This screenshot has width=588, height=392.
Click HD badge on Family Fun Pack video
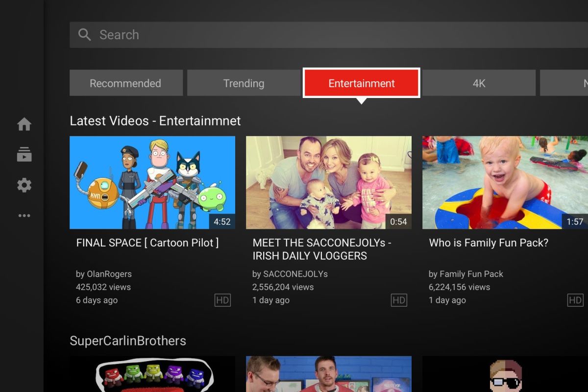[x=575, y=300]
